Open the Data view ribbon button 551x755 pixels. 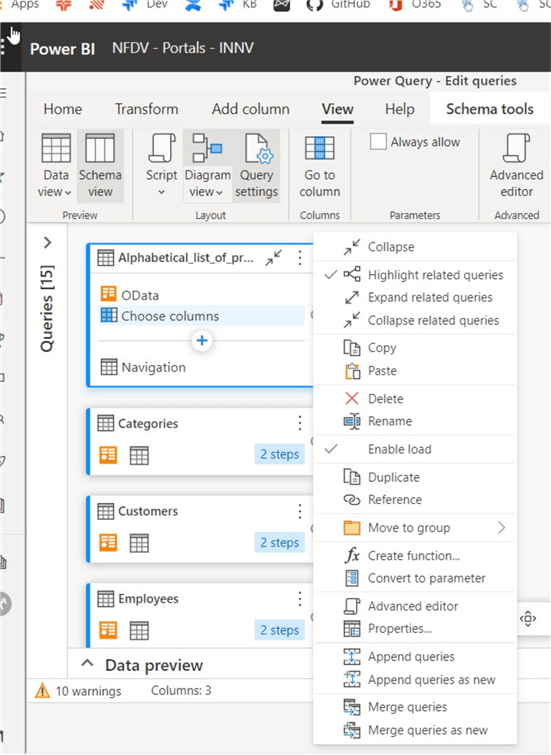56,166
